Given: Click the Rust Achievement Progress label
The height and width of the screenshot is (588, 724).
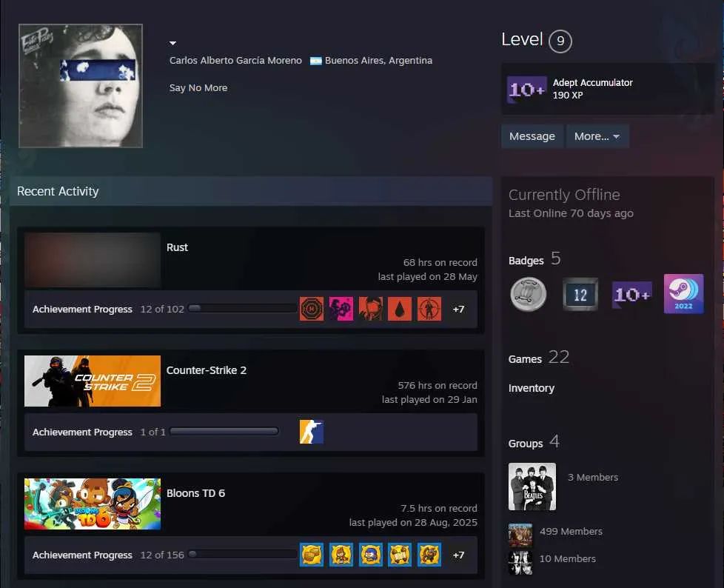Looking at the screenshot, I should point(82,309).
